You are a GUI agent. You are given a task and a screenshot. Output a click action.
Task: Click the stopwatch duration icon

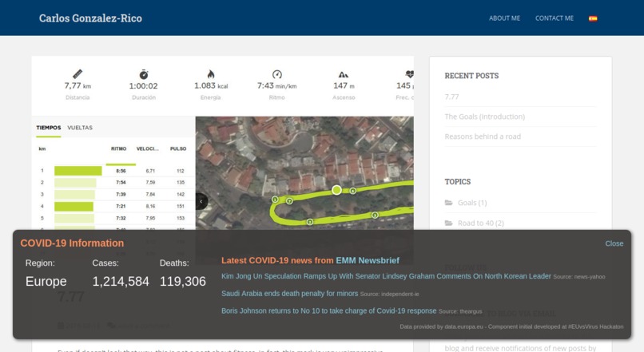tap(143, 74)
